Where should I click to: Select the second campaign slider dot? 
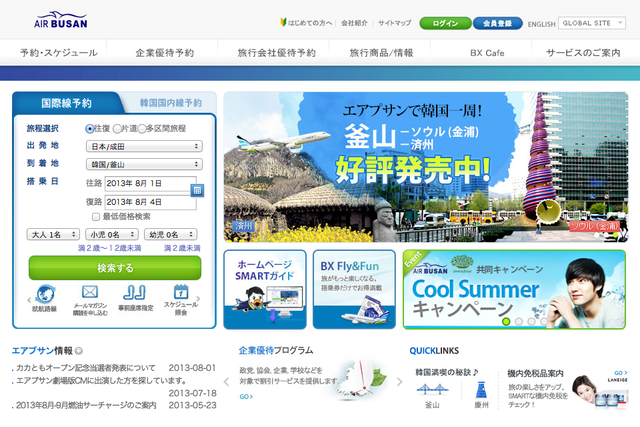click(x=519, y=321)
